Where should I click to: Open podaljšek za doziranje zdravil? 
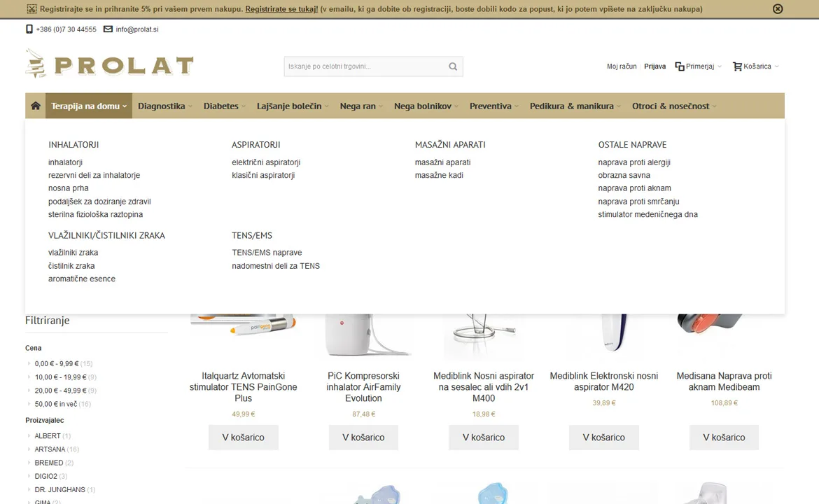(x=99, y=202)
